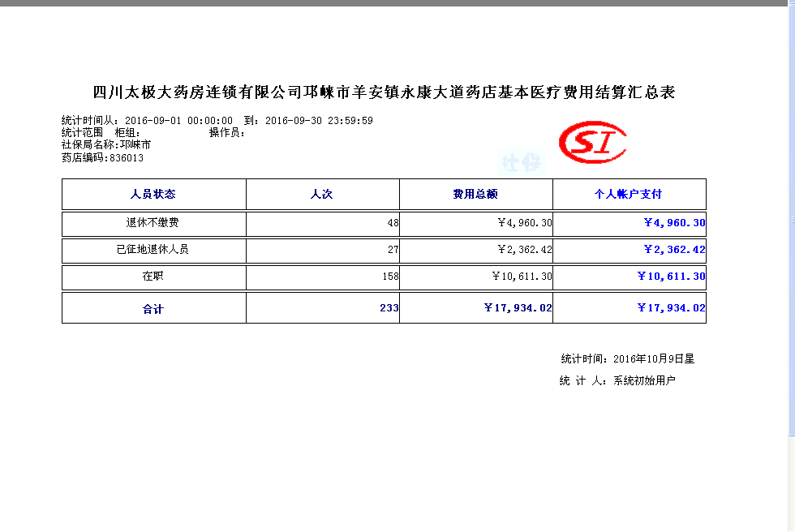
Task: Click the statistics period line starting with 统计时间从
Action: (x=217, y=121)
